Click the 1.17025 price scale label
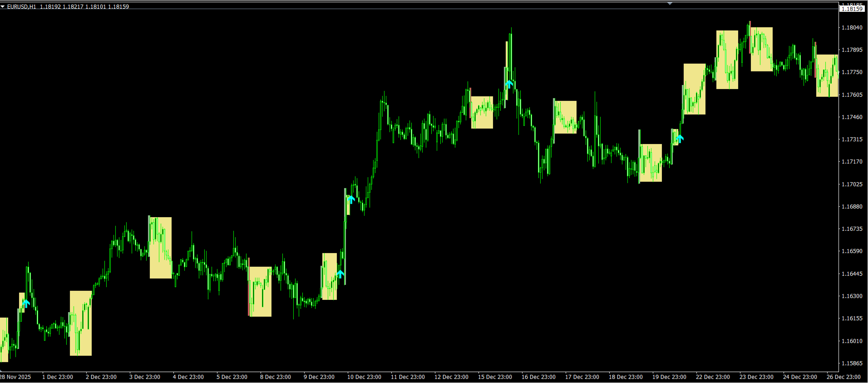The height and width of the screenshot is (383, 868). (x=852, y=184)
